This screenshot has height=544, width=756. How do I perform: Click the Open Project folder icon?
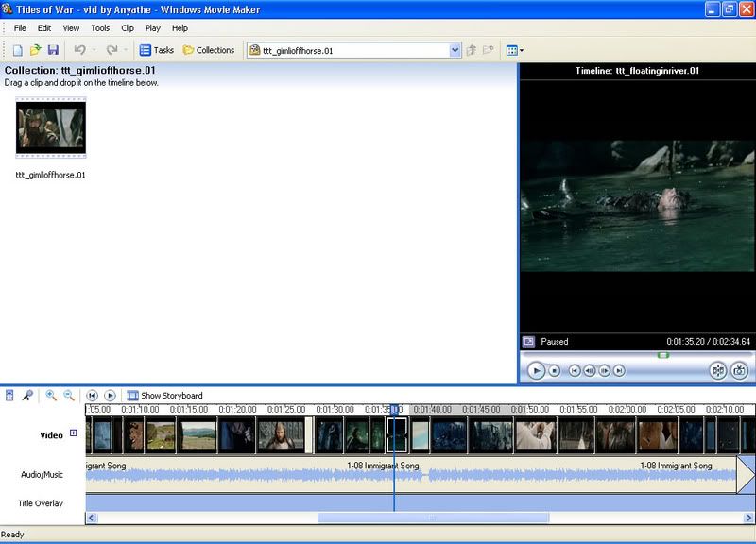[x=35, y=50]
